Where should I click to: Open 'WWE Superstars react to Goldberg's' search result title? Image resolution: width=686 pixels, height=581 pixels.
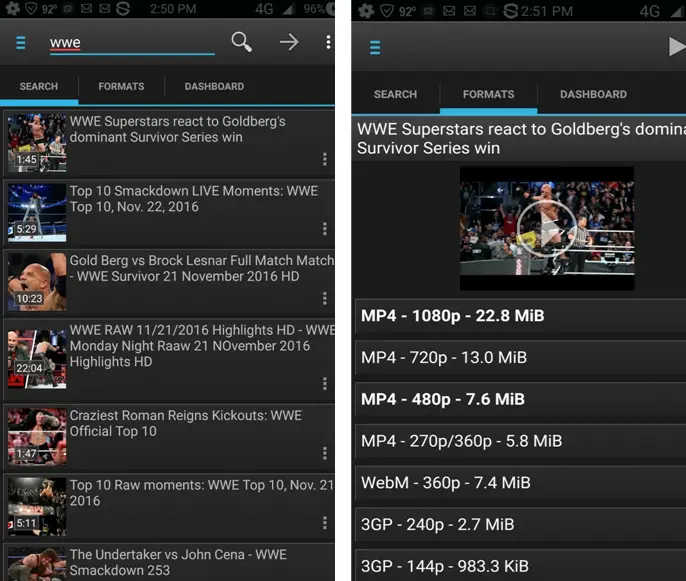click(x=178, y=129)
